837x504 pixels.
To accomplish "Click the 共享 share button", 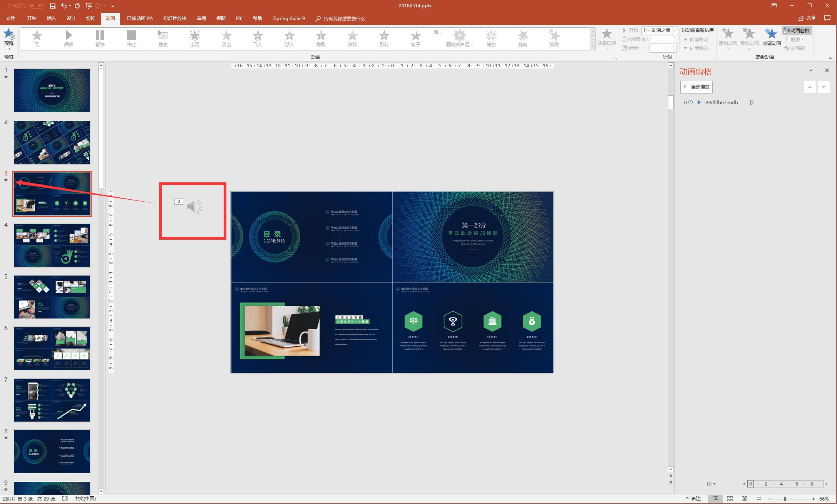I will point(807,18).
